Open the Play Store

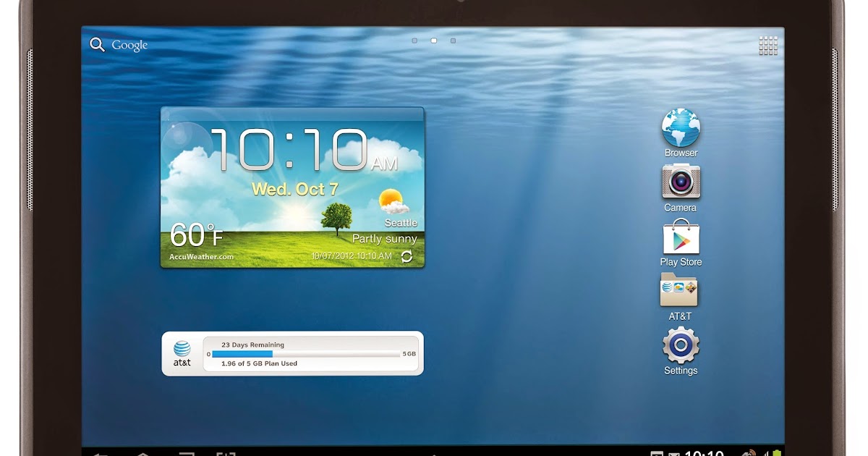tap(680, 239)
